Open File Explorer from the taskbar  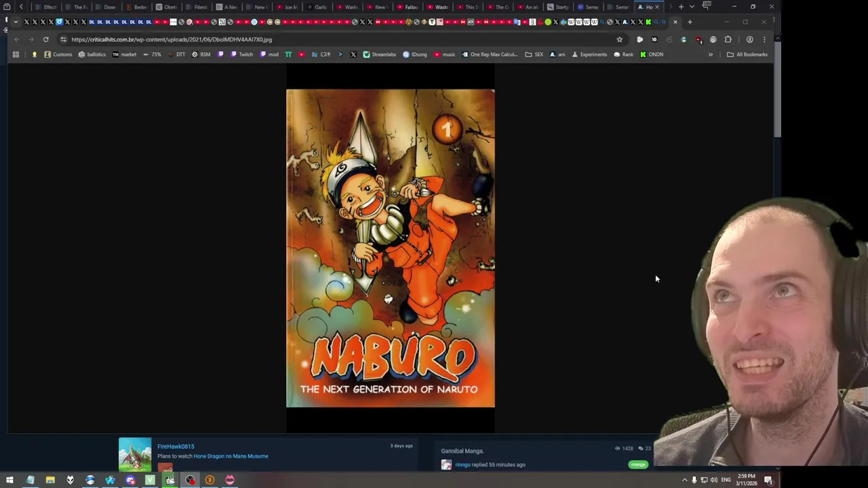(50, 480)
